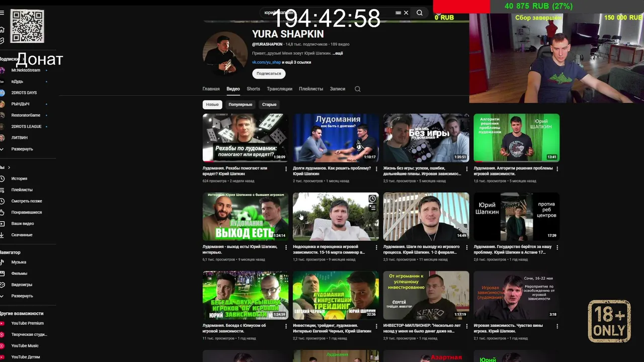The width and height of the screenshot is (644, 362).
Task: Open options menu for Жизнь без игры video
Action: tap(466, 169)
